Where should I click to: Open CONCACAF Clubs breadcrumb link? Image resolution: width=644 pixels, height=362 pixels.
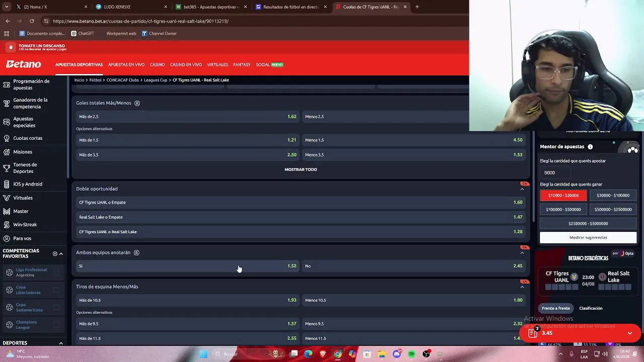tap(122, 80)
